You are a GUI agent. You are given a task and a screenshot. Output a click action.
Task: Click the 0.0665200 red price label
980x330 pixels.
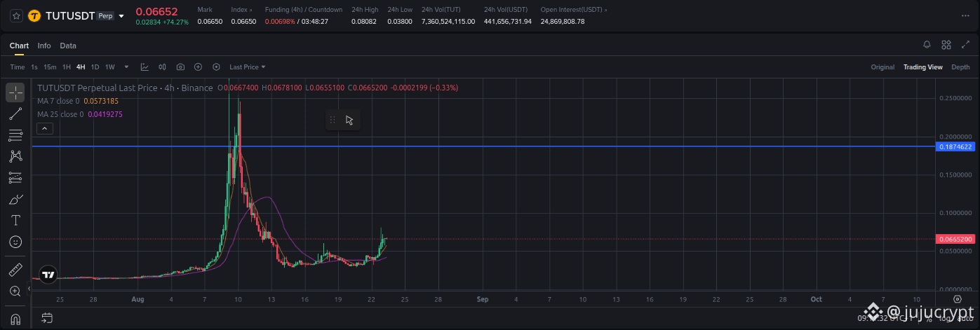click(955, 239)
